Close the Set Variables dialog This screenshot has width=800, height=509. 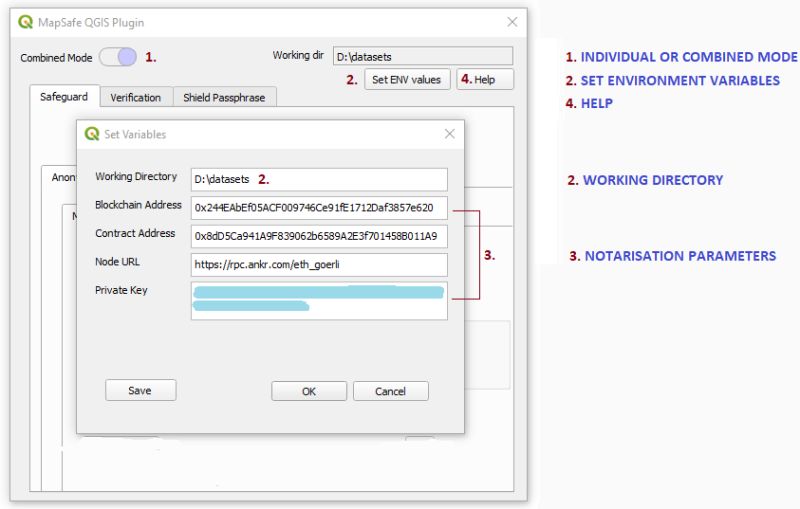point(449,134)
